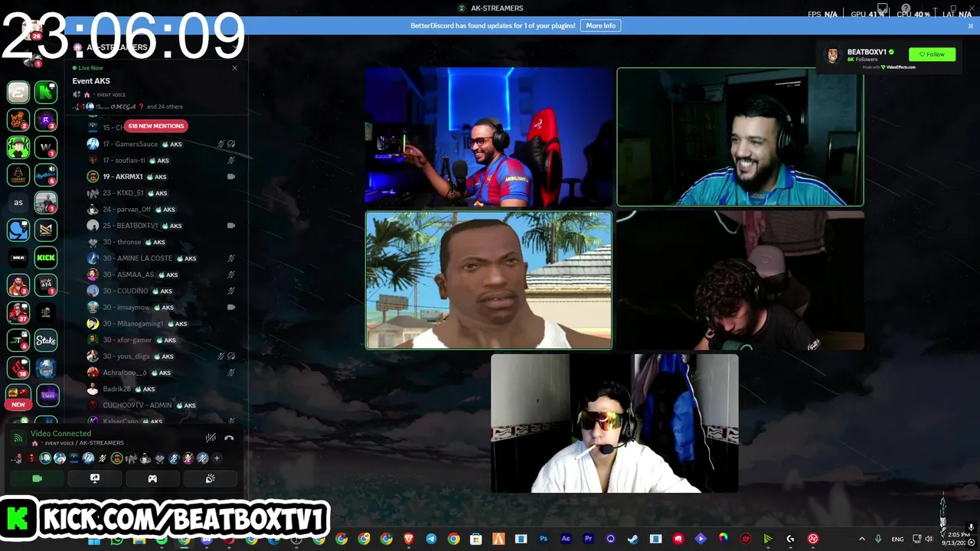Viewport: 980px width, 551px height.
Task: Start an activity with the game controller button
Action: [x=152, y=478]
